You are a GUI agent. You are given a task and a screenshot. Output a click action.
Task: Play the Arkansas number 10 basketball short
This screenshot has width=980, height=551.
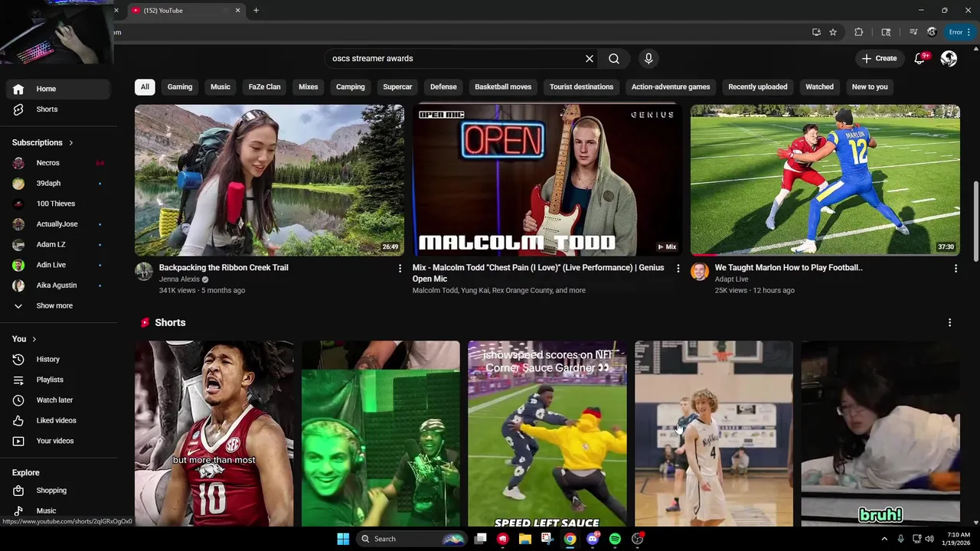214,434
